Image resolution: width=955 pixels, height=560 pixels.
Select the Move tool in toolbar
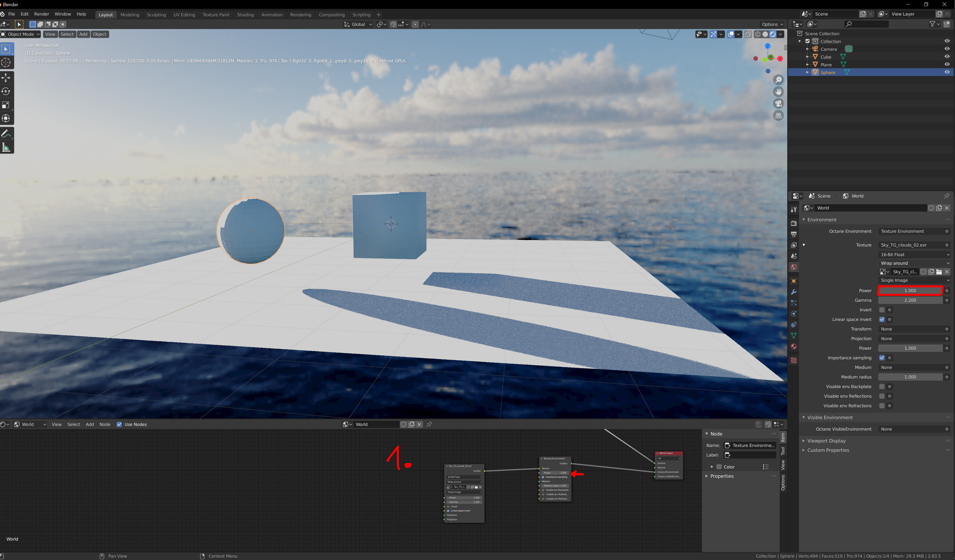6,78
